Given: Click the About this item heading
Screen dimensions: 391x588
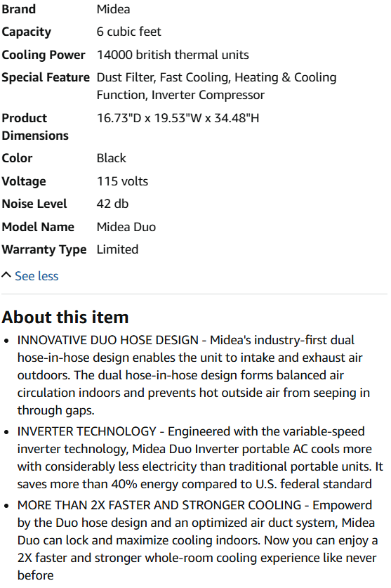Looking at the screenshot, I should tap(65, 318).
